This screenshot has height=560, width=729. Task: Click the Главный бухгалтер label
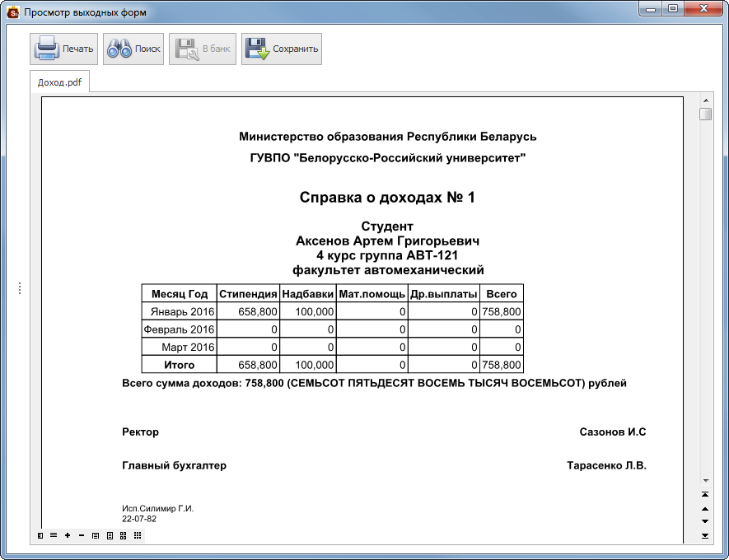click(x=175, y=465)
